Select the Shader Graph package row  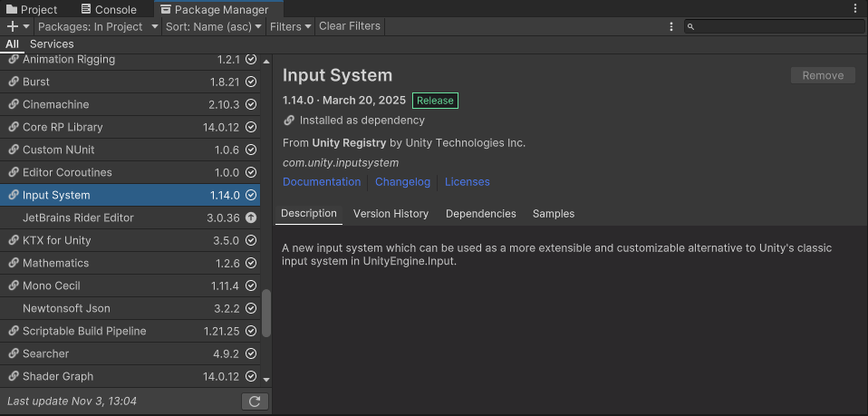[130, 377]
